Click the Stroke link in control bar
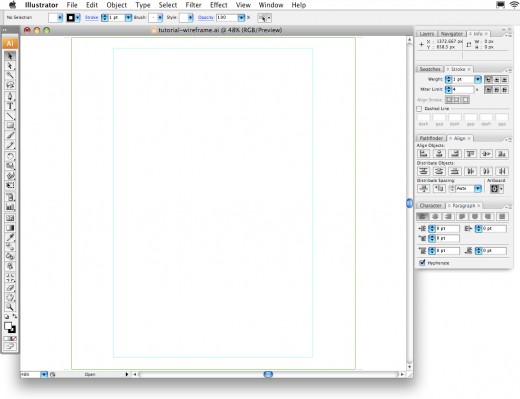This screenshot has width=520, height=399. tap(91, 18)
